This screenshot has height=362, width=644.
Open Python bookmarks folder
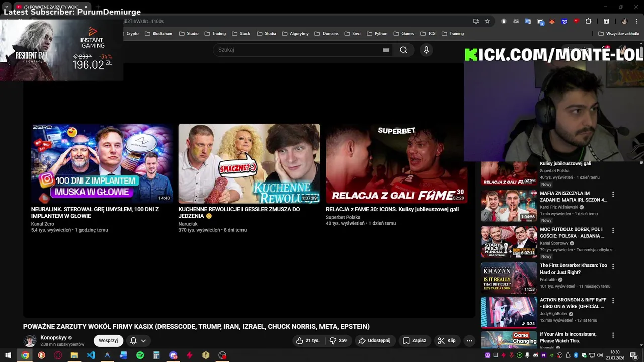[377, 33]
